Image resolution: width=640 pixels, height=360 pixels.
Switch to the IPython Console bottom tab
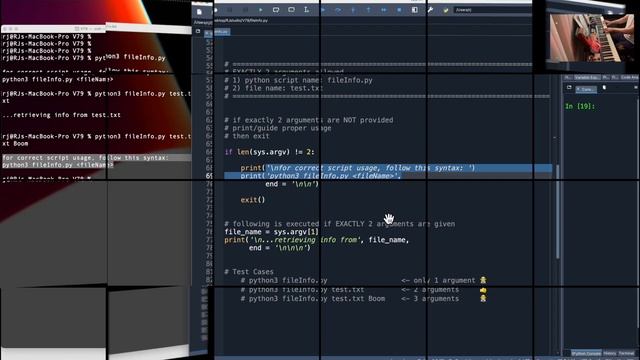pyautogui.click(x=586, y=353)
